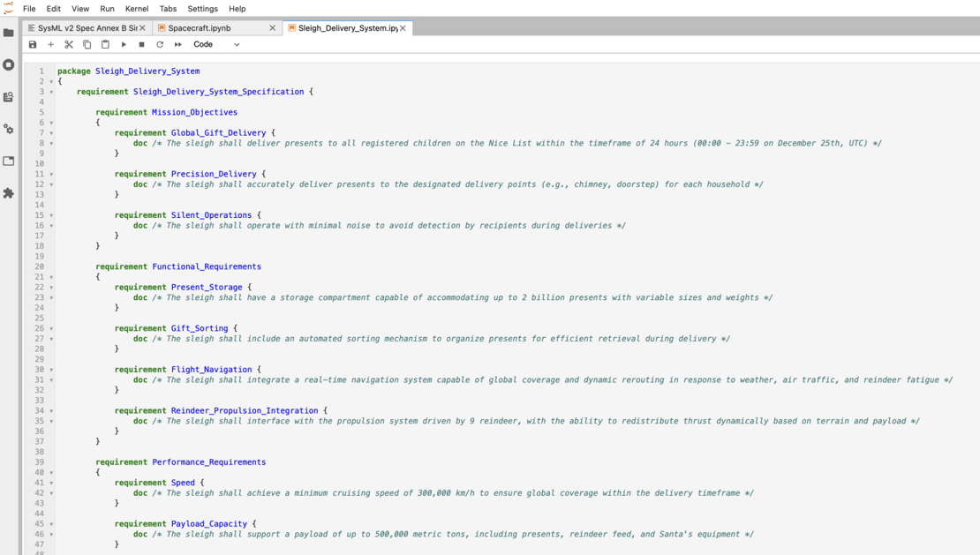This screenshot has height=555, width=980.
Task: Collapse code fold at line 2
Action: [51, 81]
